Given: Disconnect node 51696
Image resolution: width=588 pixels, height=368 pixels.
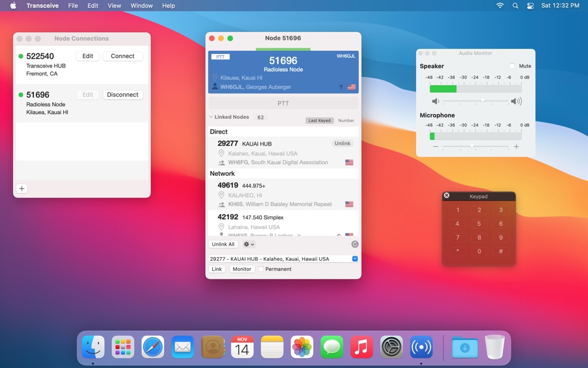Looking at the screenshot, I should (x=123, y=95).
